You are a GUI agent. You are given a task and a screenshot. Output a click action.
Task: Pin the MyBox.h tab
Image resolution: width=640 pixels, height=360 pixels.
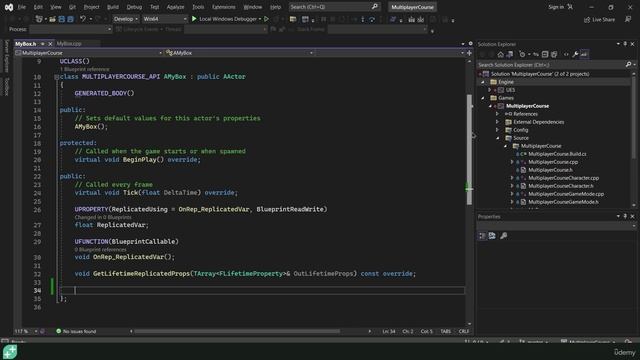(42, 44)
